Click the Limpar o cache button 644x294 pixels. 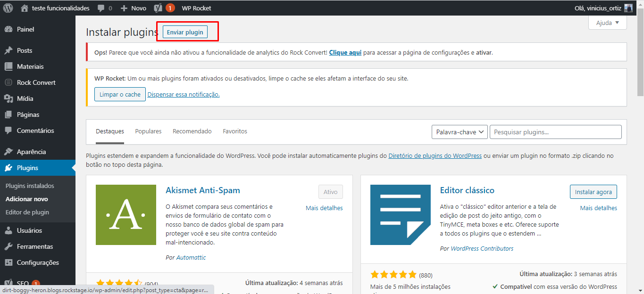point(120,94)
